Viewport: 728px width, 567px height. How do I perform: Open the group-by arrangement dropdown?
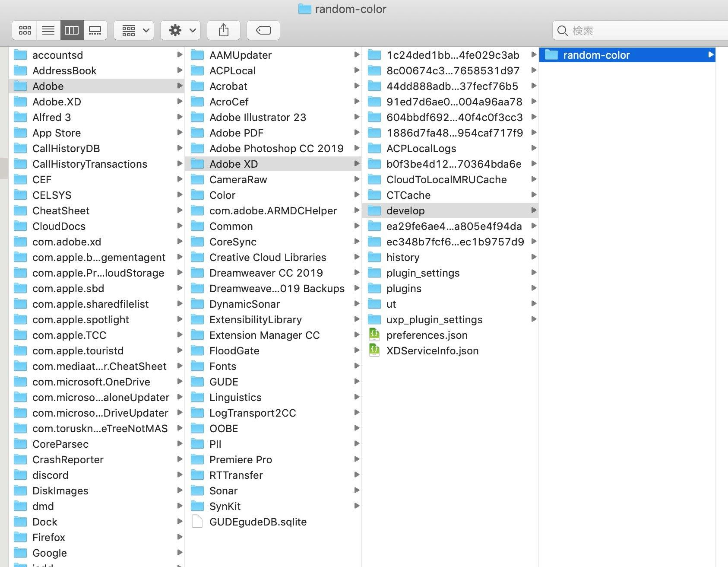click(134, 30)
